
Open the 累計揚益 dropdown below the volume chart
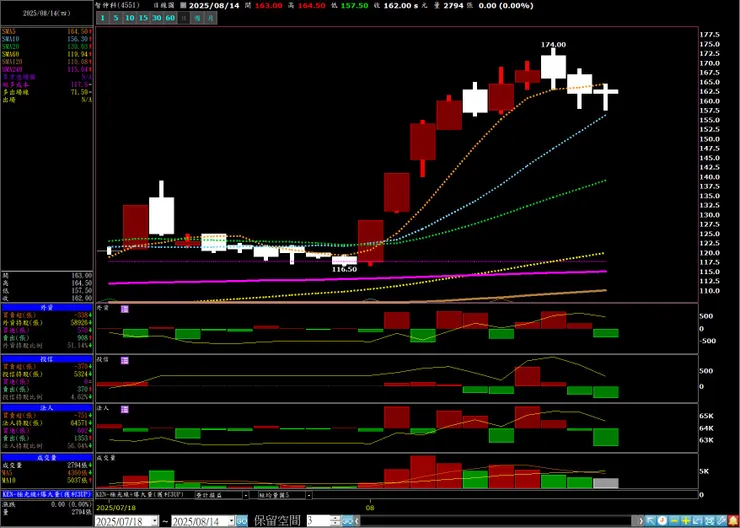click(246, 495)
